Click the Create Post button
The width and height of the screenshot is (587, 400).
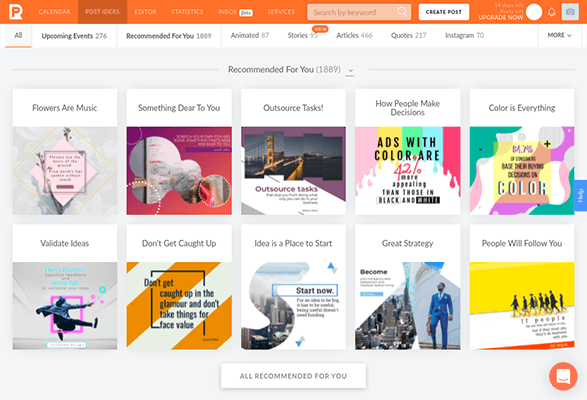pos(444,12)
